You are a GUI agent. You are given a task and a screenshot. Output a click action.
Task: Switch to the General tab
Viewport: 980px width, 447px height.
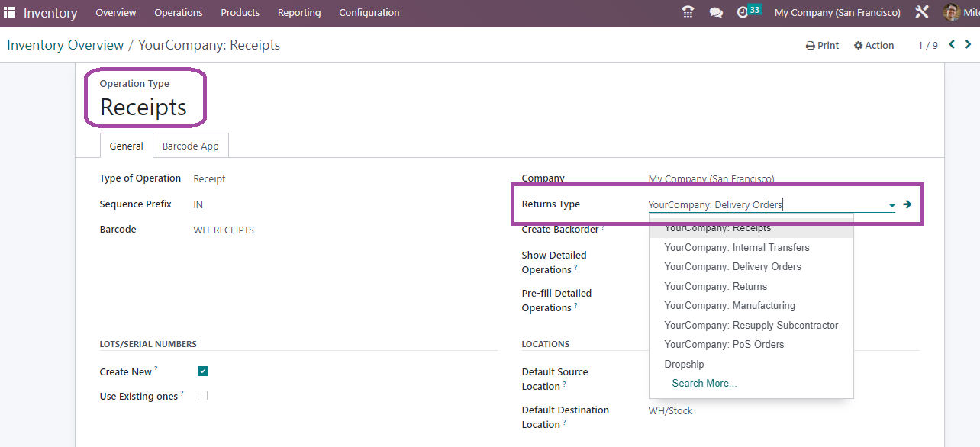click(127, 146)
